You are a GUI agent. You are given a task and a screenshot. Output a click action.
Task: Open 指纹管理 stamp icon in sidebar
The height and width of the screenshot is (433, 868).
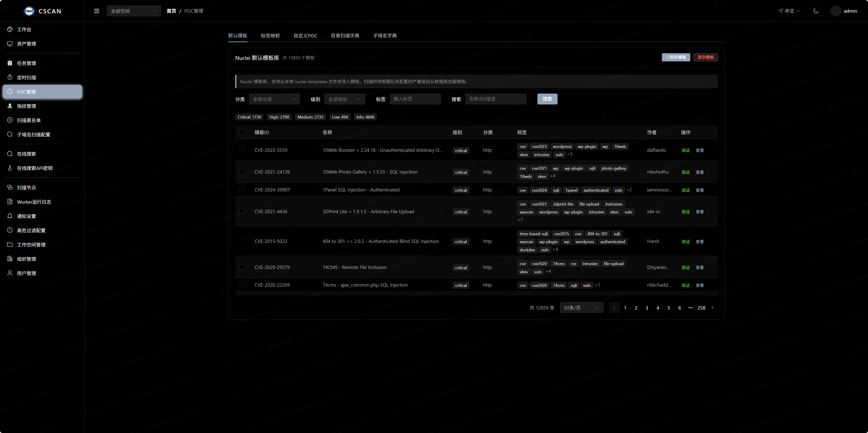coord(10,106)
